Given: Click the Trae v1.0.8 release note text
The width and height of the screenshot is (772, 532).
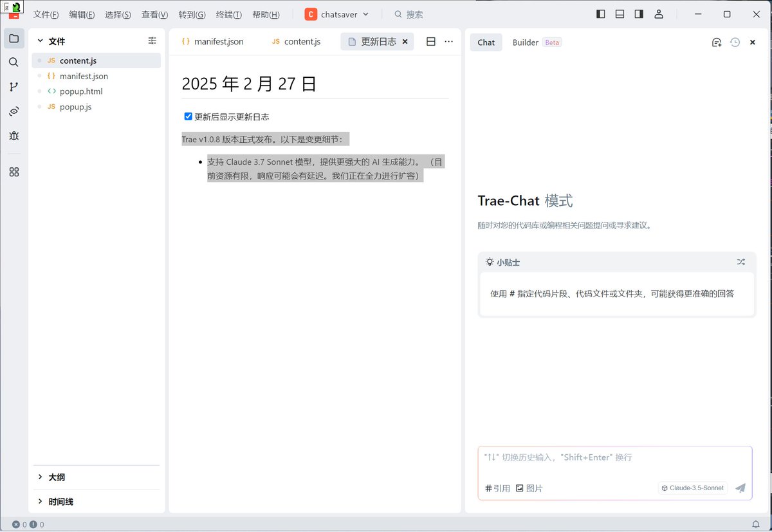Looking at the screenshot, I should pyautogui.click(x=266, y=140).
